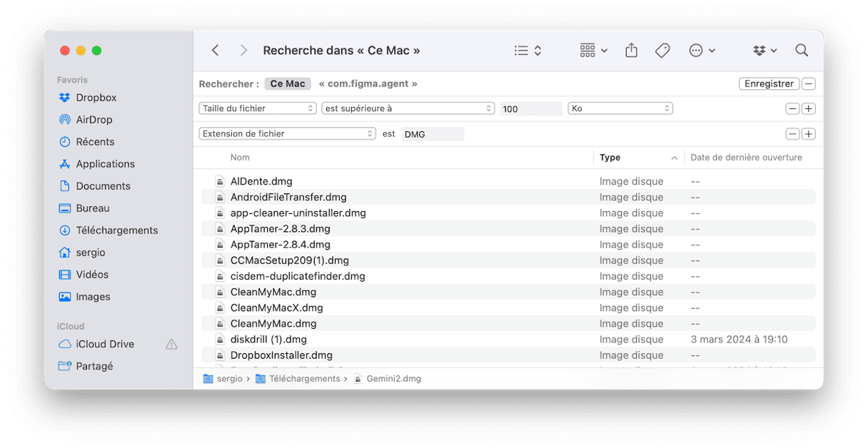Add criterion after Taille du fichier row
The width and height of the screenshot is (868, 448).
coord(808,109)
